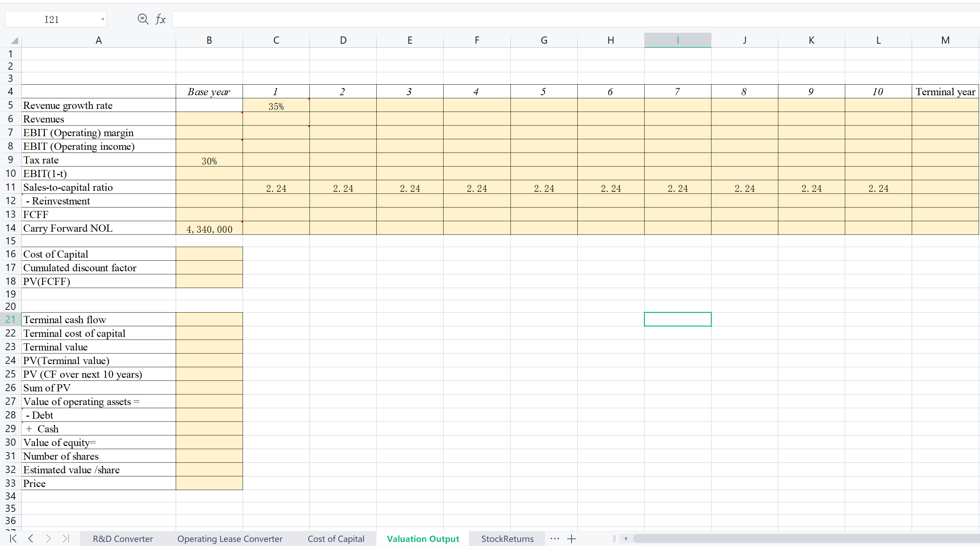This screenshot has height=546, width=980.
Task: Select the 35% revenue growth cell
Action: pos(276,106)
